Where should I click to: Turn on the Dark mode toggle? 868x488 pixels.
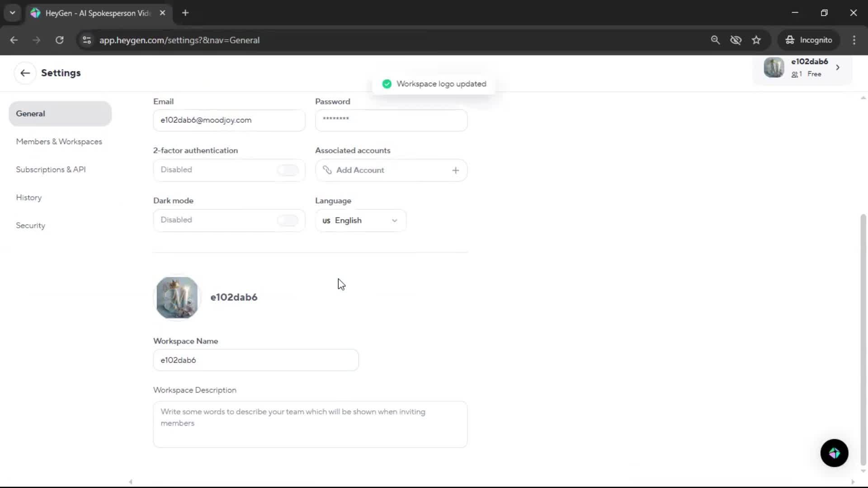[288, 220]
